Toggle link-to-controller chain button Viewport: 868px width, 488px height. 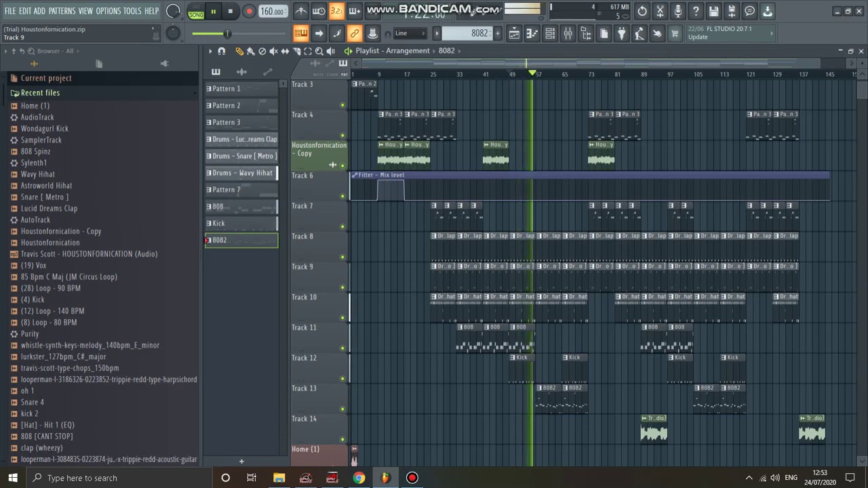(354, 33)
